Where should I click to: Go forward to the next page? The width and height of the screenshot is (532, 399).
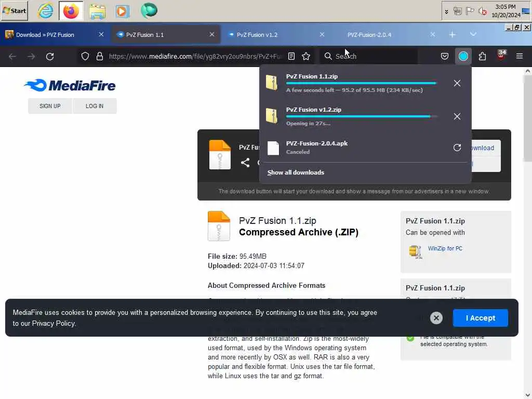tap(31, 56)
